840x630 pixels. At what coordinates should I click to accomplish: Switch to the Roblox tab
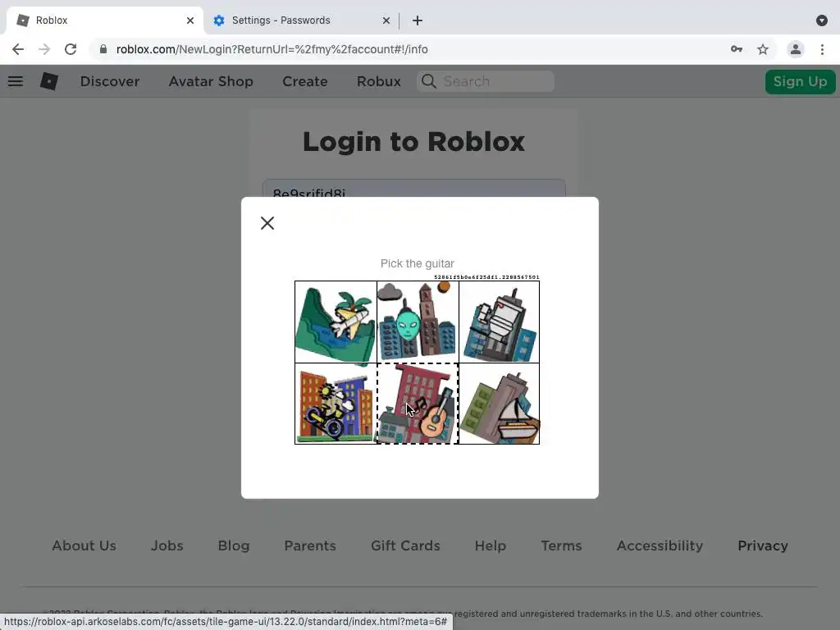[x=104, y=21]
